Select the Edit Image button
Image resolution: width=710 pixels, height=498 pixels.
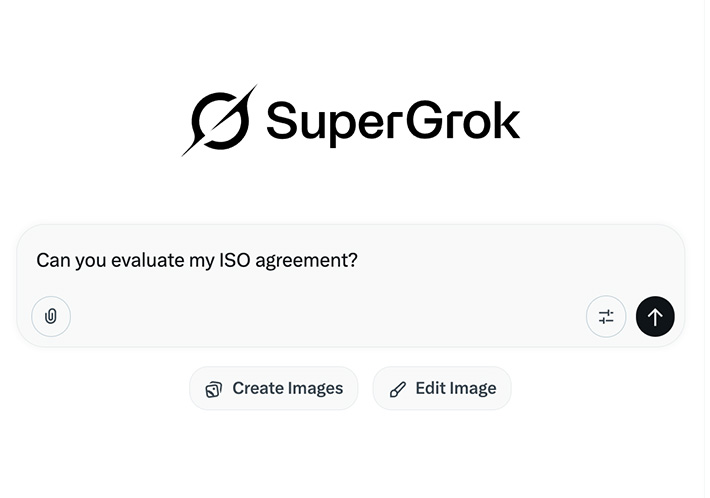pos(441,388)
